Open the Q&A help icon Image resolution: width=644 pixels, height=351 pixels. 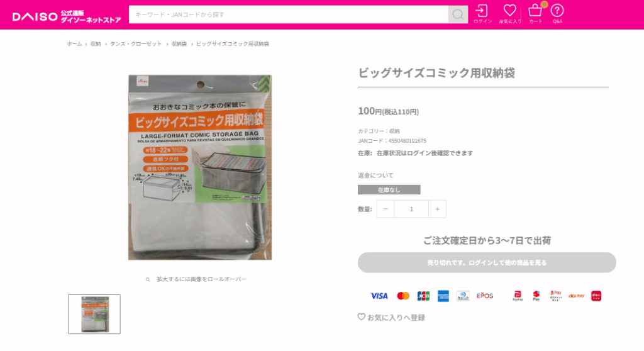point(557,14)
